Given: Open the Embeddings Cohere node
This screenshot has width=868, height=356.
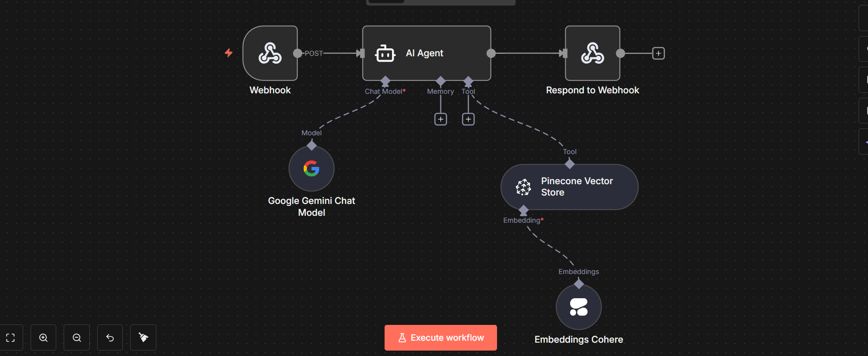Looking at the screenshot, I should click(579, 307).
